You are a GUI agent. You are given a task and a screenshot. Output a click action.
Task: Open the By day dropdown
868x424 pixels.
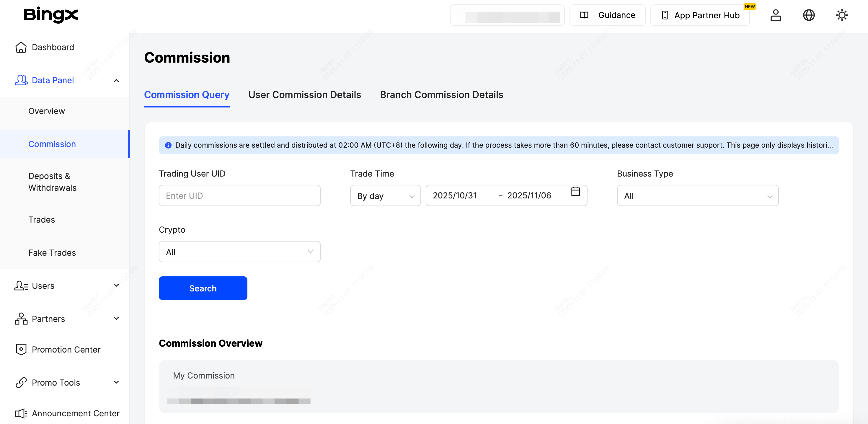tap(385, 196)
